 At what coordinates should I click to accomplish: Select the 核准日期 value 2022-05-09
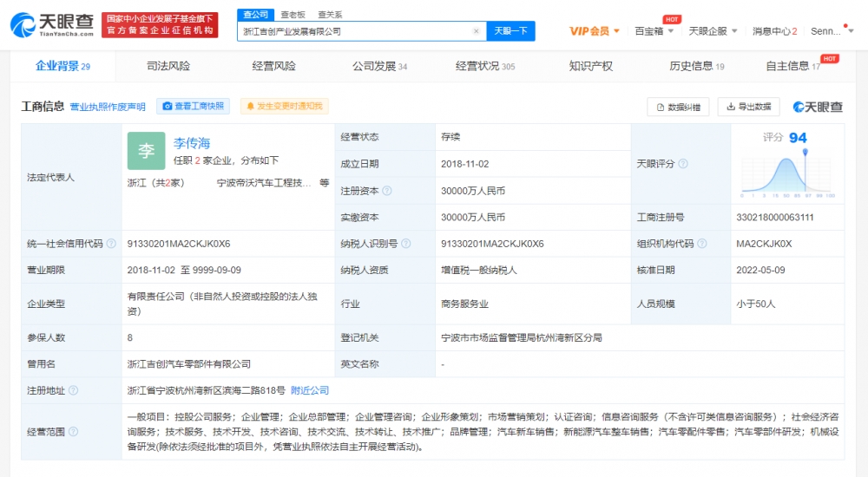click(x=760, y=270)
